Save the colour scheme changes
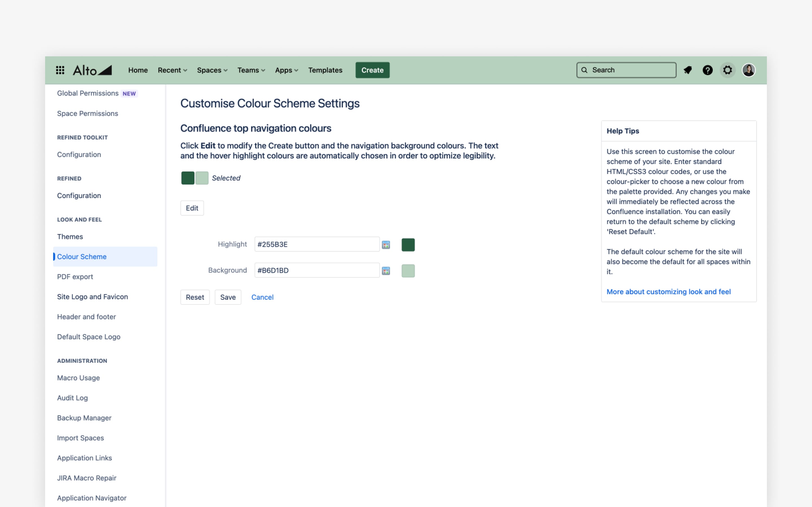This screenshot has height=507, width=812. point(228,297)
